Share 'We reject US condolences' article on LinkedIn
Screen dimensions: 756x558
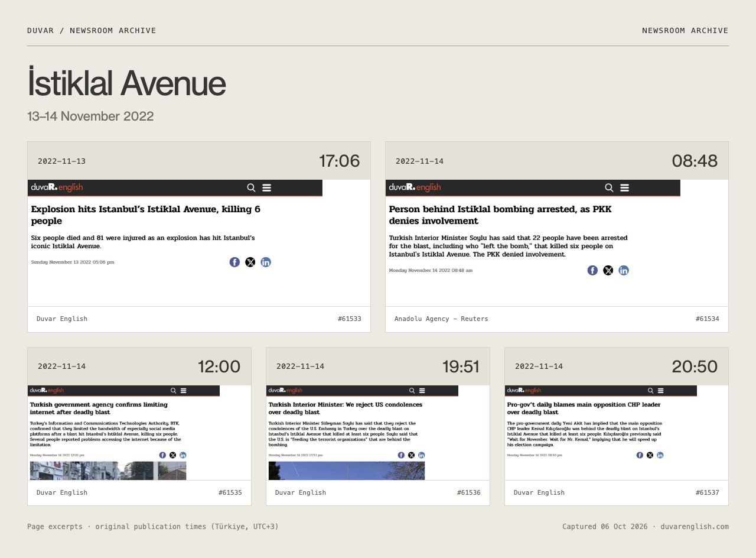[421, 455]
